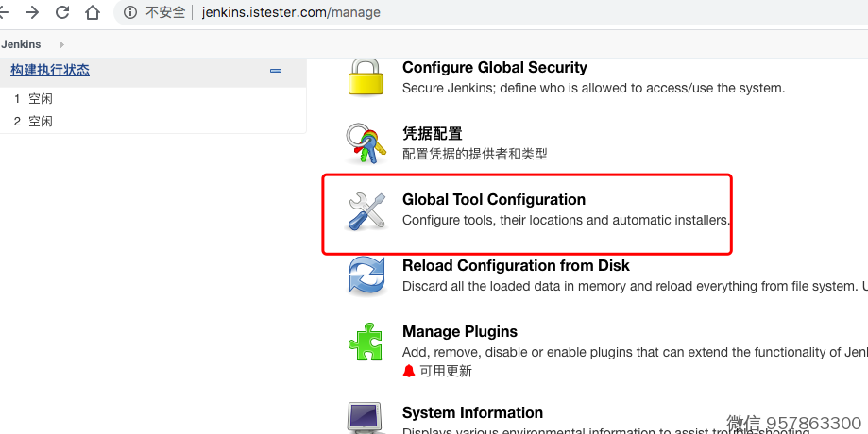The width and height of the screenshot is (868, 434).
Task: Click the green puzzle piece plugins icon
Action: [x=366, y=342]
